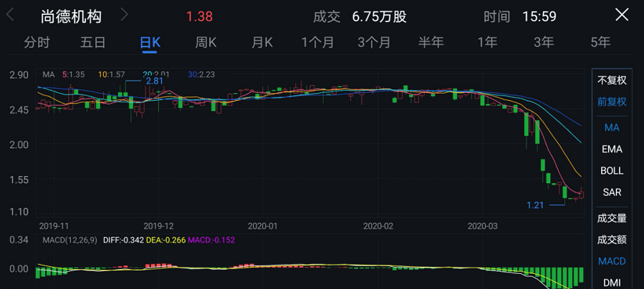The width and height of the screenshot is (644, 289).
Task: Select the 日K daily candlestick tab
Action: (x=150, y=42)
